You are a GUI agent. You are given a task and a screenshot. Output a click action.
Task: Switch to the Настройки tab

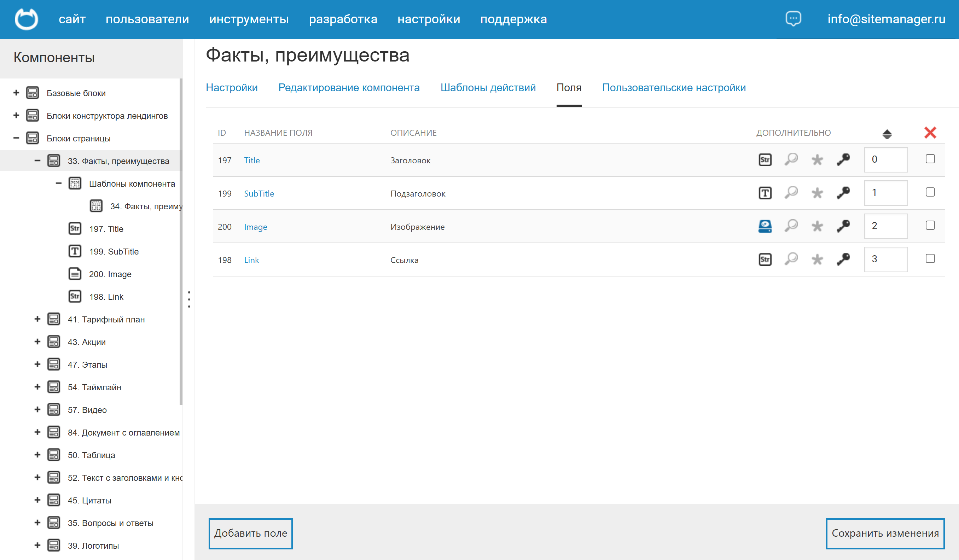(x=232, y=88)
